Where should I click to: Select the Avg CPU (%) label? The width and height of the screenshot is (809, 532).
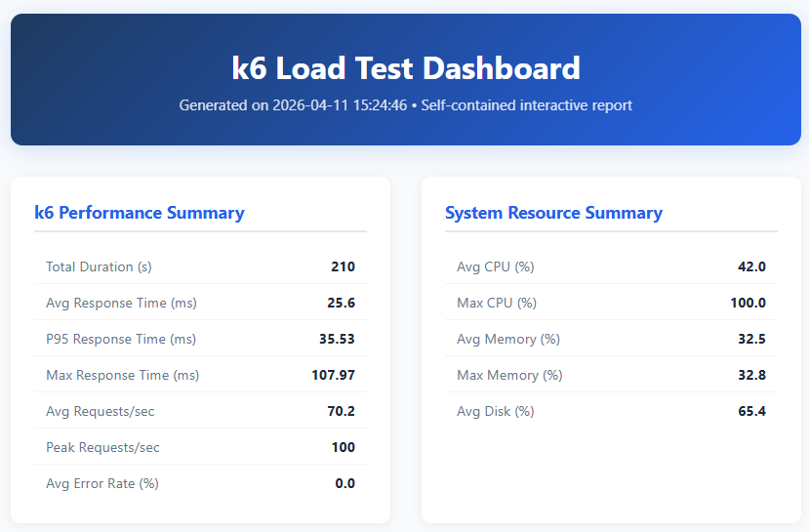[x=496, y=266]
